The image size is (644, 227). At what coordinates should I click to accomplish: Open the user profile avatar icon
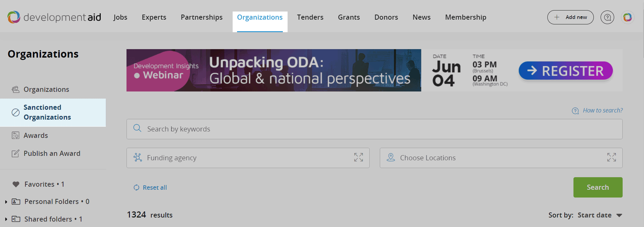tap(627, 17)
